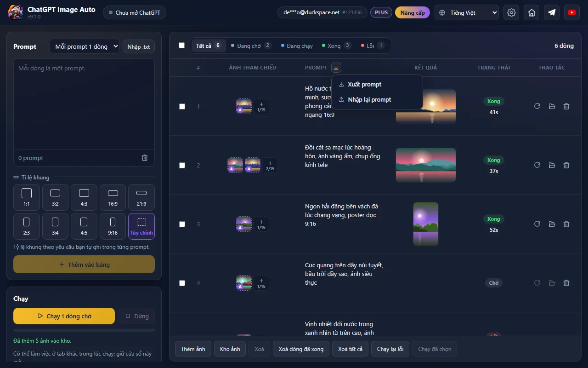The height and width of the screenshot is (368, 588).
Task: Click the trash icon under prompt box
Action: coord(145,158)
